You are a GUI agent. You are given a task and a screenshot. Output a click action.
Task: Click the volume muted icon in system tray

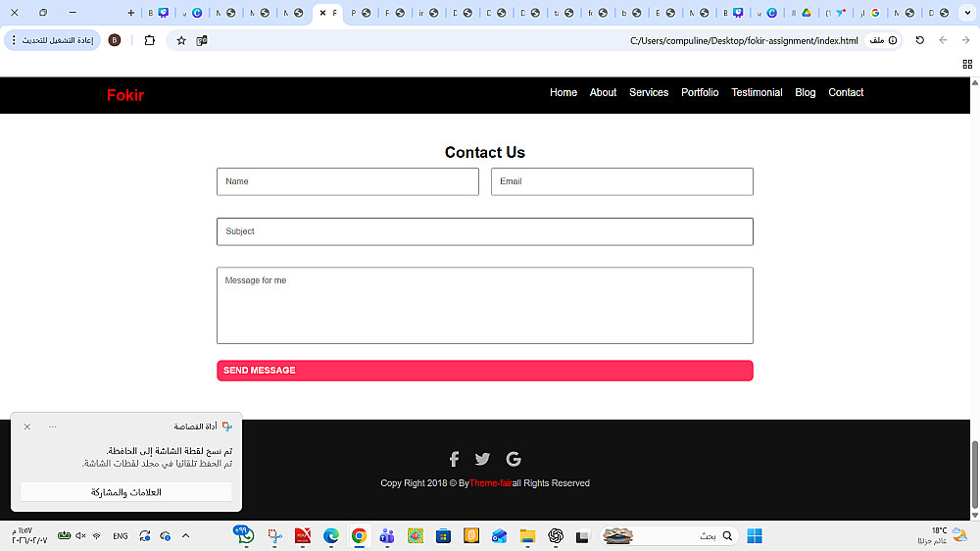(x=80, y=536)
